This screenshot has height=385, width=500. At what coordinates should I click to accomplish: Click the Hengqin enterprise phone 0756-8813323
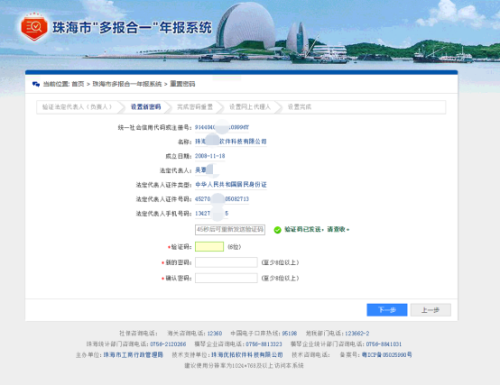point(264,344)
